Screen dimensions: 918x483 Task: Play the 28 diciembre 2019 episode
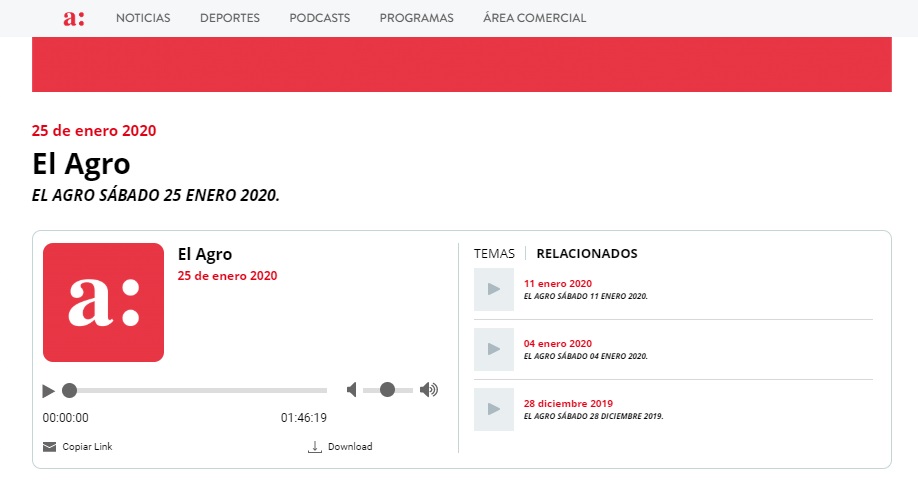(494, 409)
